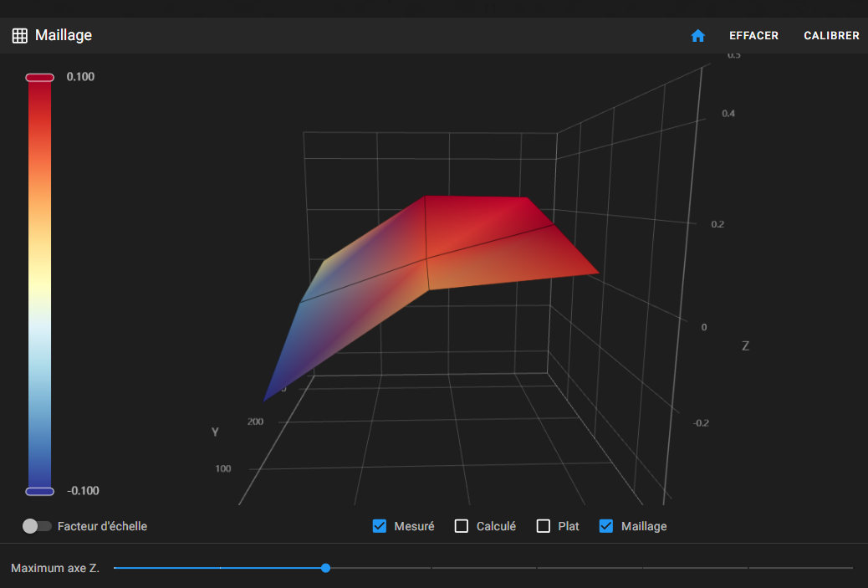Toggle the Facteur d'échelle switch
Image resolution: width=868 pixels, height=588 pixels.
point(37,526)
